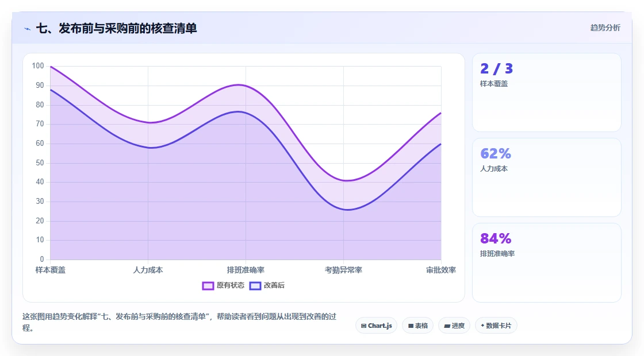
Task: Click the 50 y-axis value
Action: 40,163
